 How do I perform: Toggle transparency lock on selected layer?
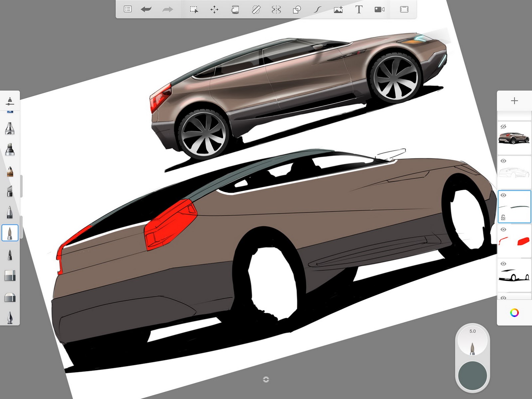tap(503, 217)
